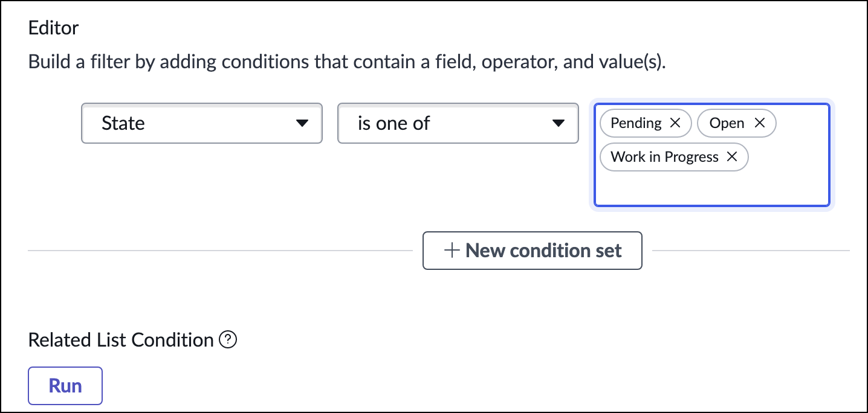Image resolution: width=868 pixels, height=413 pixels.
Task: Select the Open chip label
Action: [x=727, y=123]
